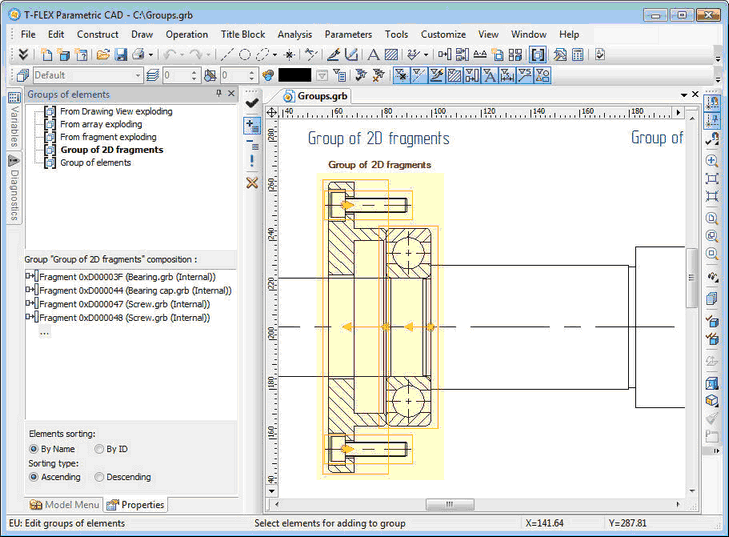Open the Parameters menu

pyautogui.click(x=348, y=34)
